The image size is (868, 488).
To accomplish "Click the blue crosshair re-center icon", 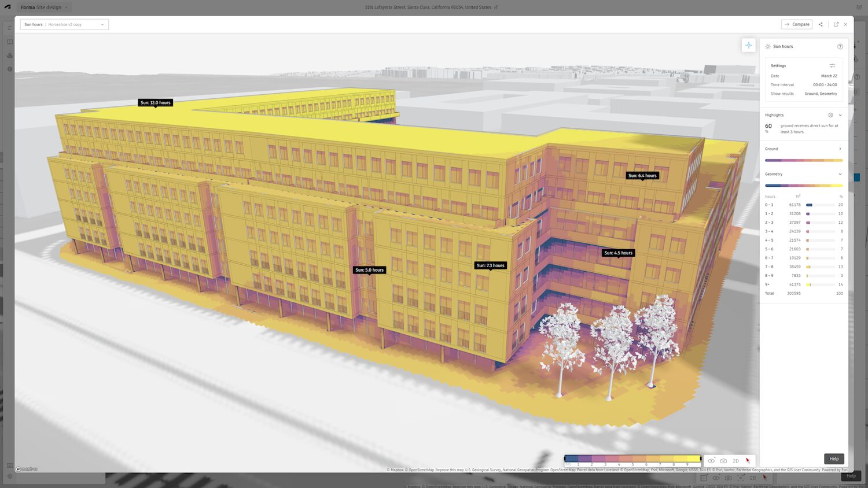I will (749, 45).
